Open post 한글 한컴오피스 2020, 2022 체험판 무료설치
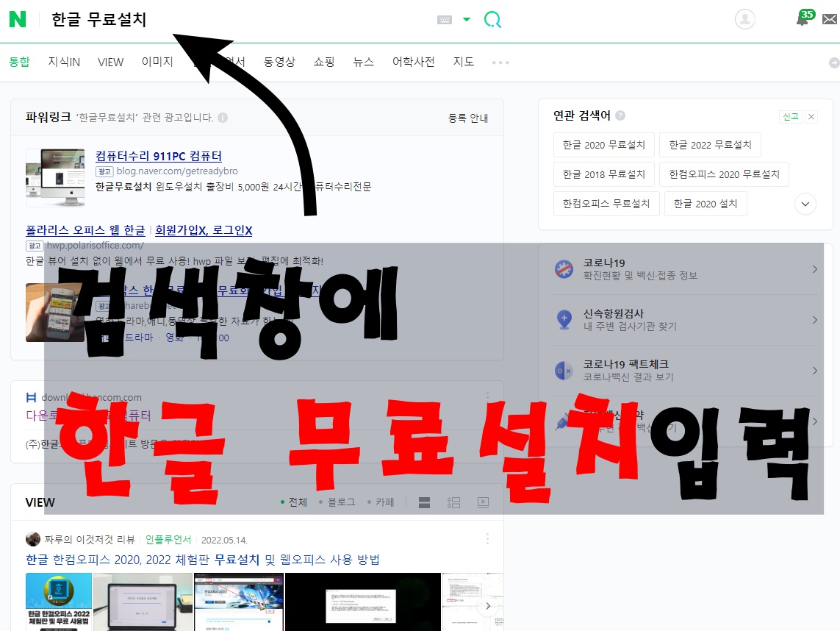The height and width of the screenshot is (631, 840). click(203, 560)
